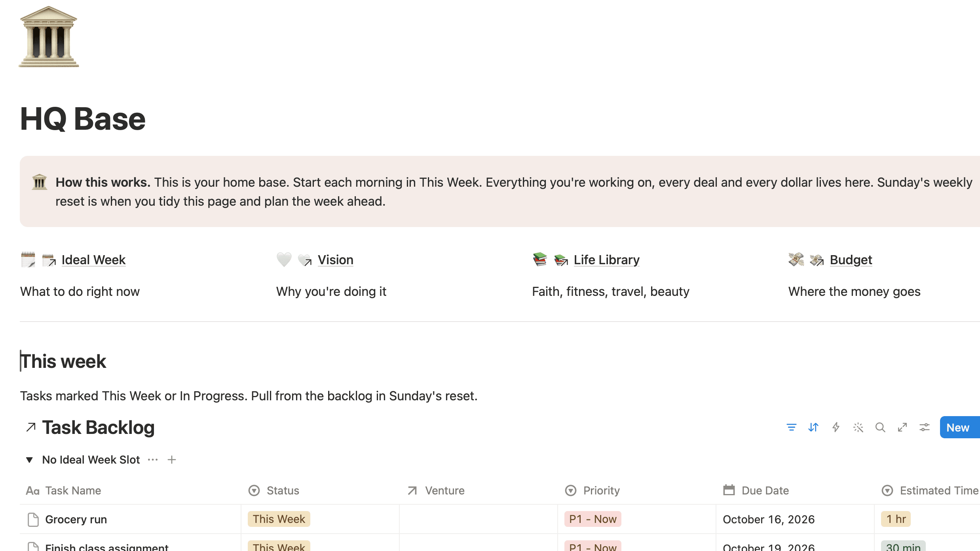Open the Vision page link
The image size is (980, 551).
pyautogui.click(x=336, y=260)
